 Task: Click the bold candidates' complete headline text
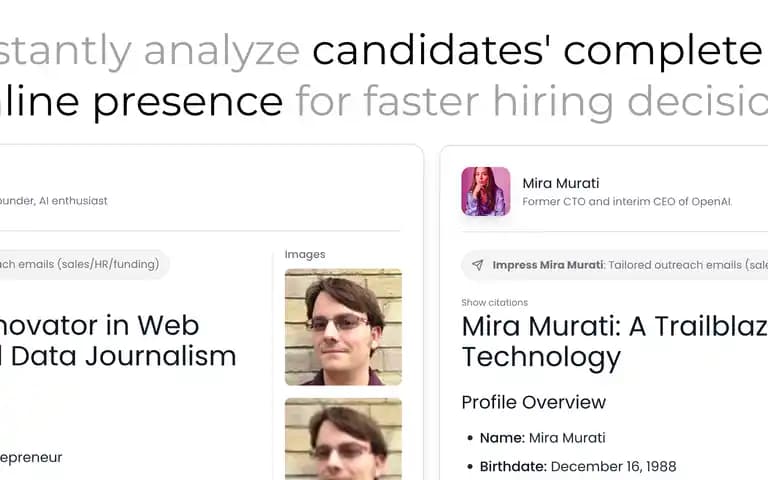click(537, 50)
